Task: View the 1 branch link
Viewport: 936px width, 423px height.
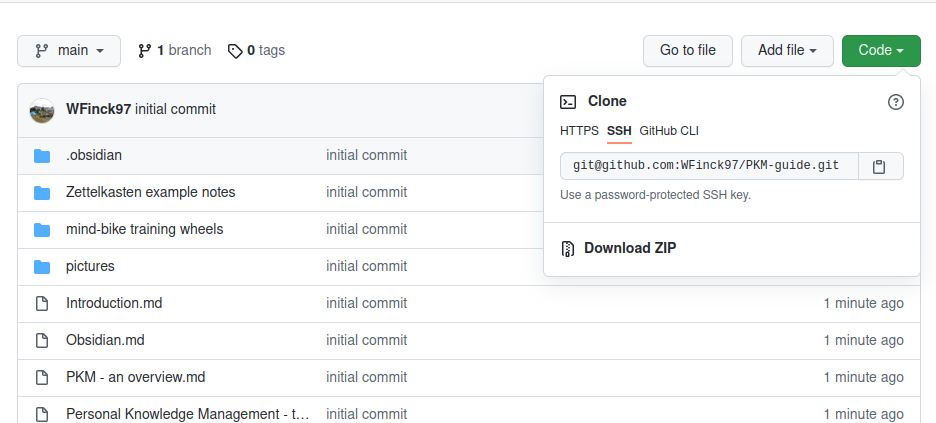Action: [174, 51]
